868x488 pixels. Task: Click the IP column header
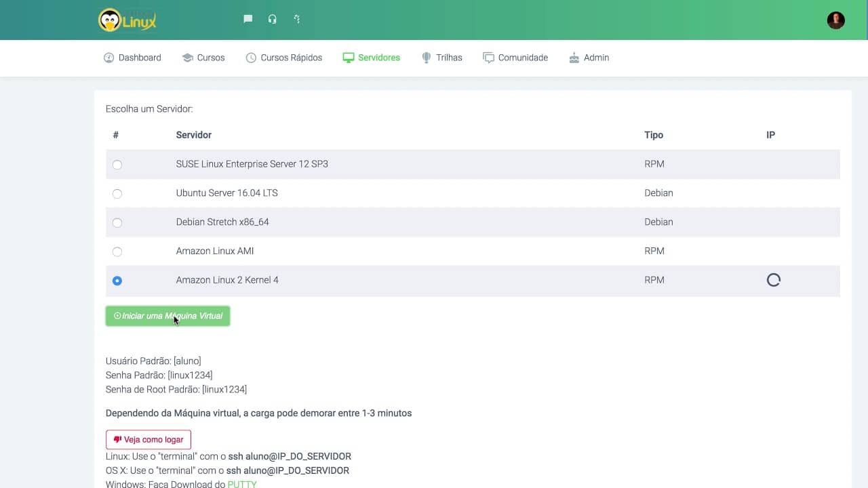pos(770,135)
